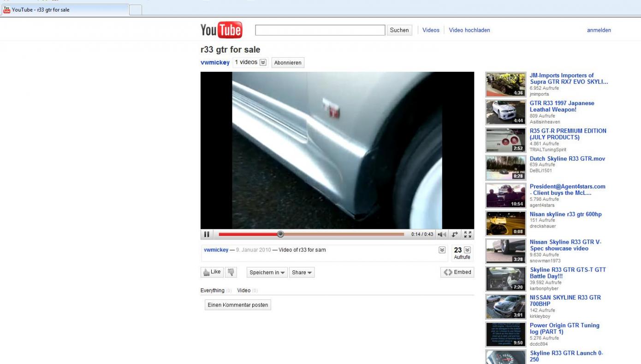Open the Speichern in dropdown

[267, 272]
